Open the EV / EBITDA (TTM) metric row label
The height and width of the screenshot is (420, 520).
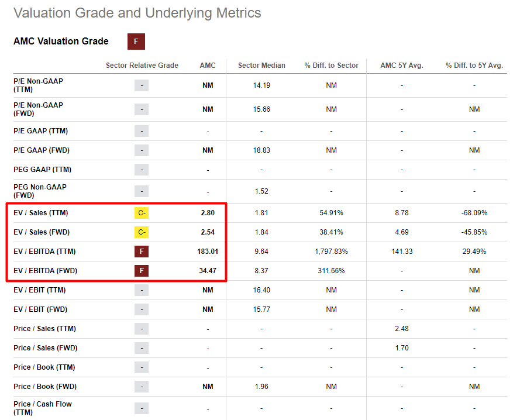[44, 252]
